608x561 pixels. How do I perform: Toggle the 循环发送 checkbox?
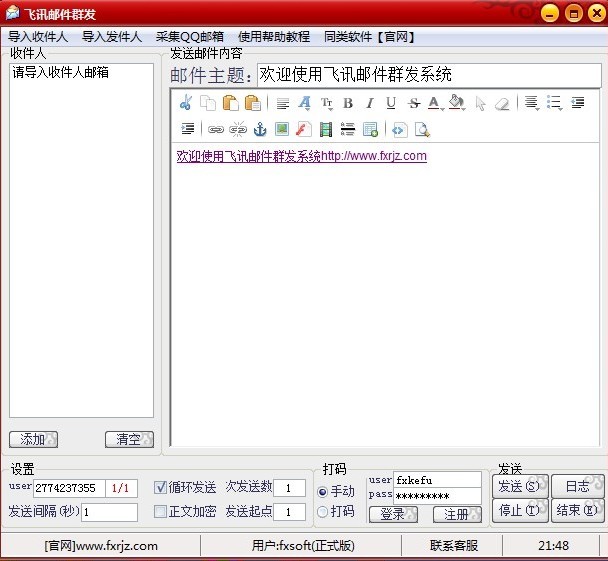[x=161, y=488]
